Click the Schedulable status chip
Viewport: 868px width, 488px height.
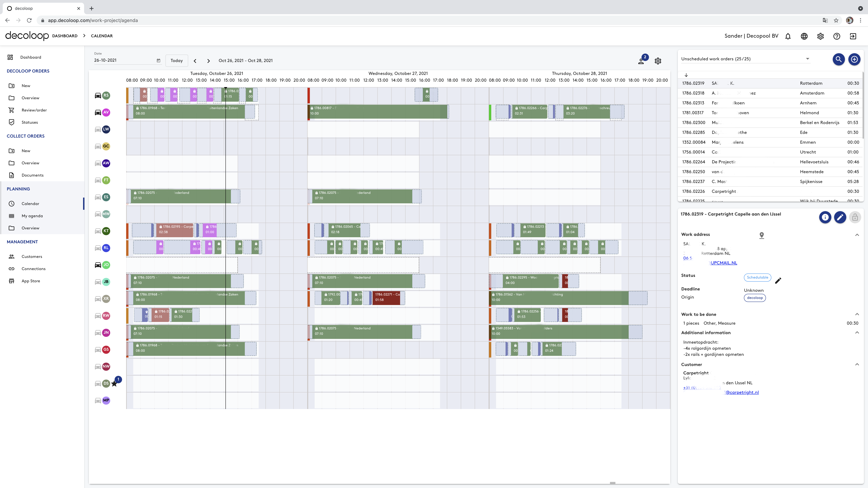click(757, 278)
